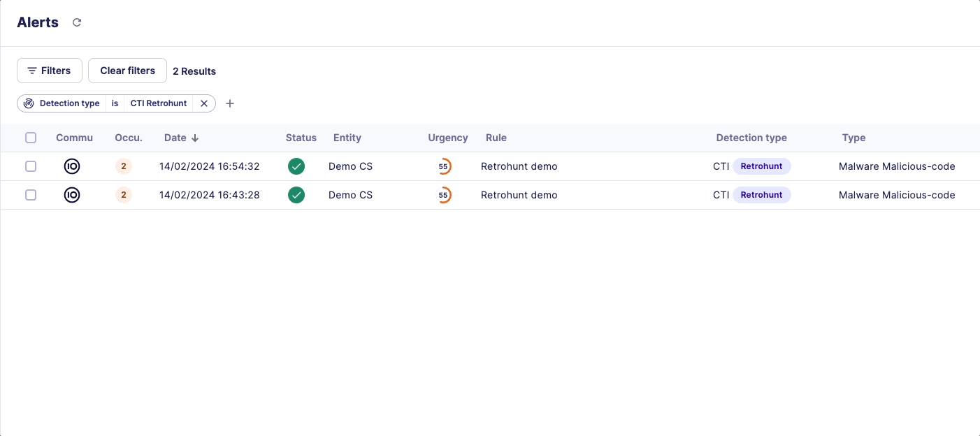Sort by Date column header arrow

(x=195, y=138)
